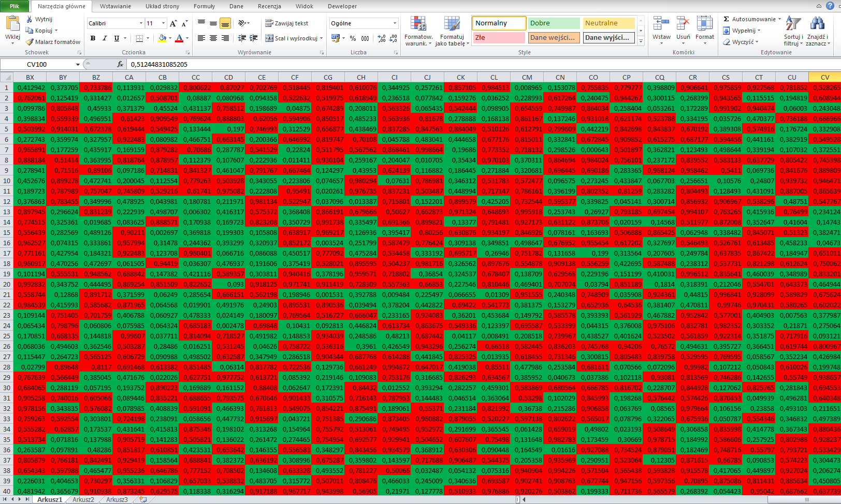Screen dimensions: 841x504
Task: Open the Calibri font name dropdown
Action: [x=141, y=23]
